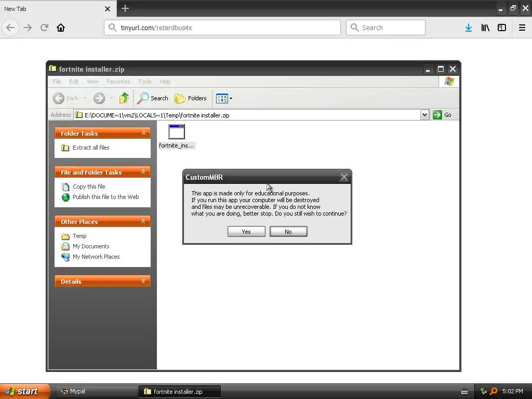Image resolution: width=532 pixels, height=399 pixels.
Task: Click Yes in the CustomMBR dialog
Action: pyautogui.click(x=246, y=231)
